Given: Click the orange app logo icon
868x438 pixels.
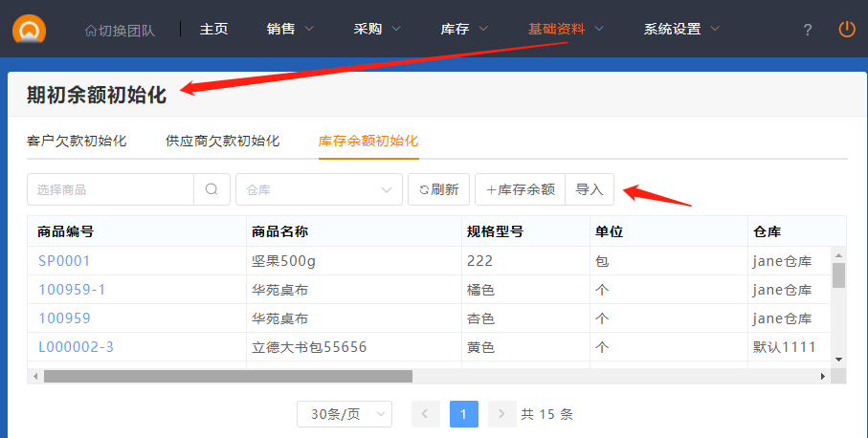Looking at the screenshot, I should (30, 30).
